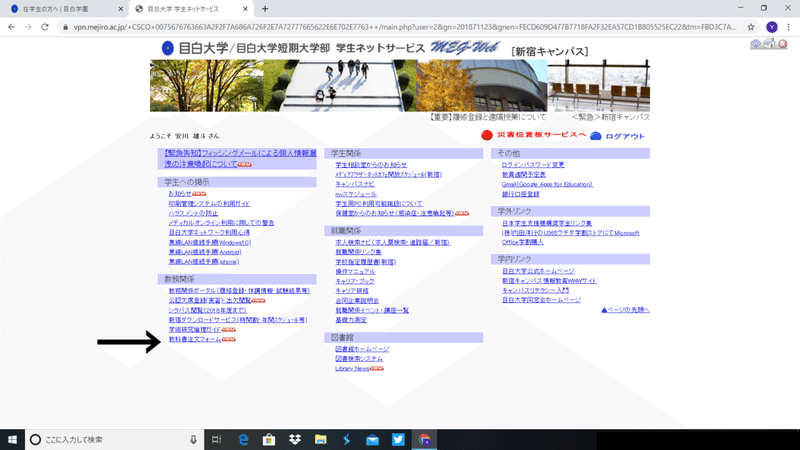This screenshot has width=800, height=450.
Task: Open the 基礎力測定 link
Action: [x=351, y=320]
